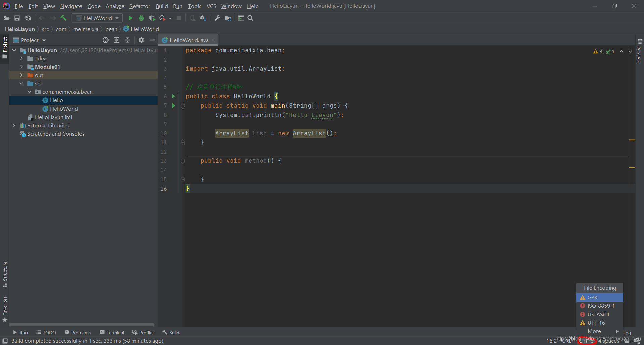Toggle tool window bars icon in status bar
Image resolution: width=644 pixels, height=345 pixels.
click(5, 341)
